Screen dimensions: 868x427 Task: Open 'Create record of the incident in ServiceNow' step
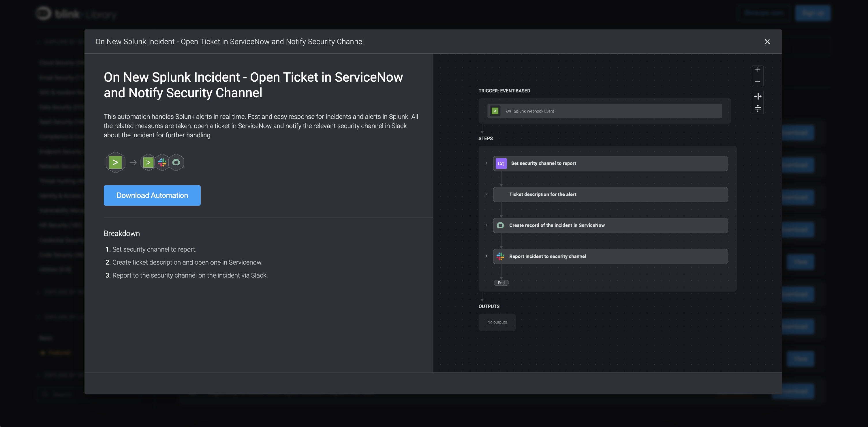click(x=610, y=225)
